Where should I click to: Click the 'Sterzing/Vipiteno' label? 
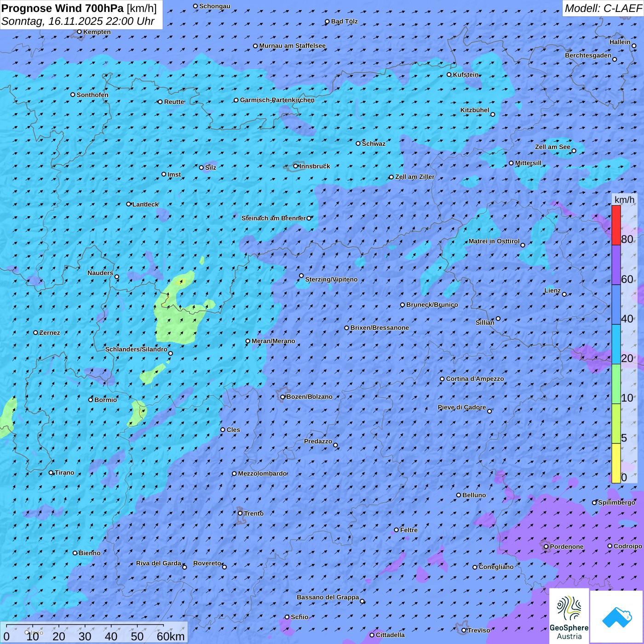point(331,280)
